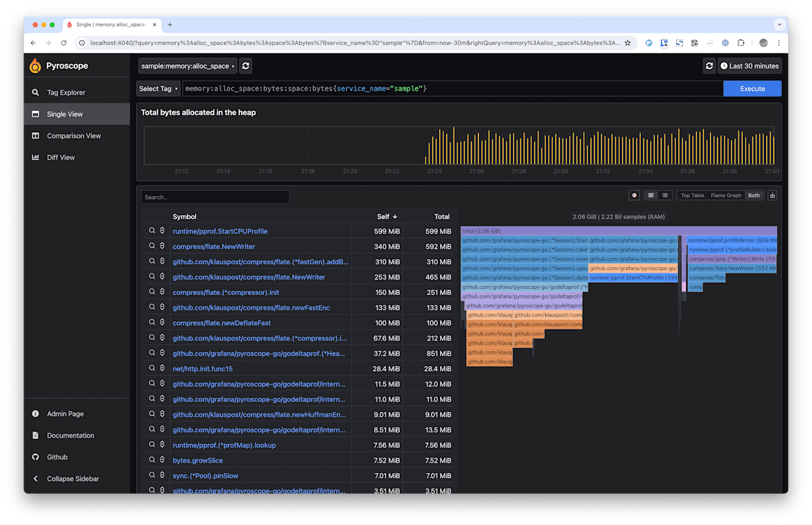Click sandwich icon for compress/flate.NewWriter row
812x525 pixels.
tap(162, 246)
